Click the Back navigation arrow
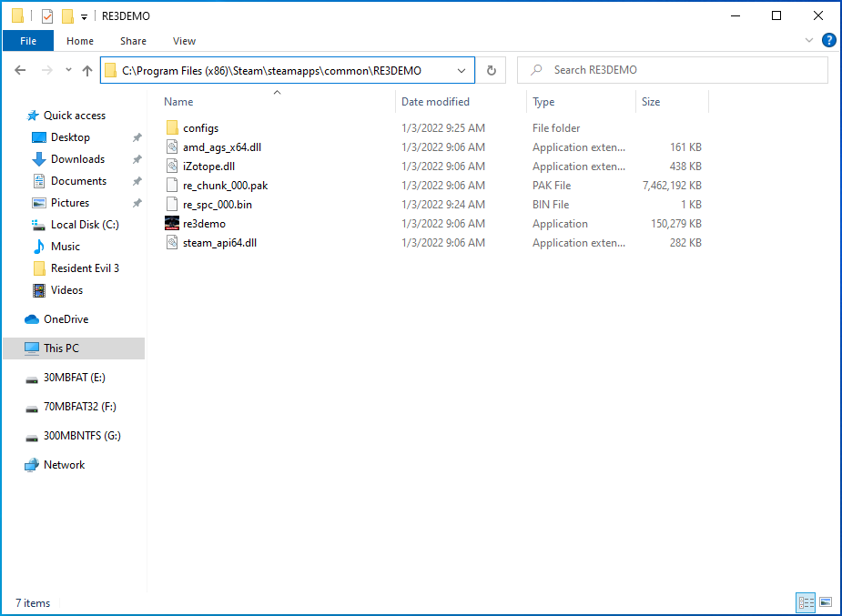Viewport: 842px width, 616px height. coord(20,70)
